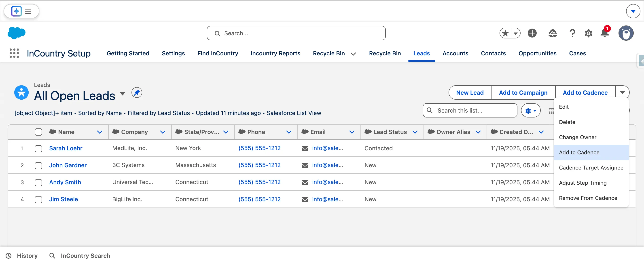Toggle the select-all header checkbox
The width and height of the screenshot is (644, 264).
38,132
